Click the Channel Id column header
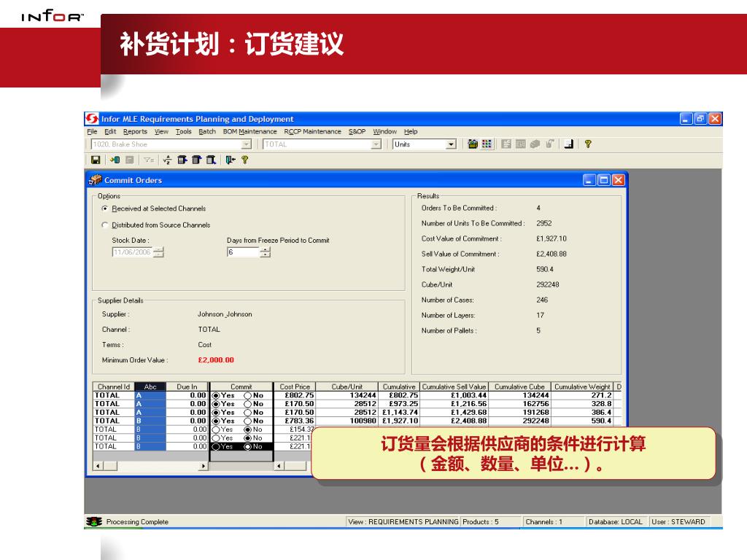Viewport: 747px width, 560px height. coord(113,386)
